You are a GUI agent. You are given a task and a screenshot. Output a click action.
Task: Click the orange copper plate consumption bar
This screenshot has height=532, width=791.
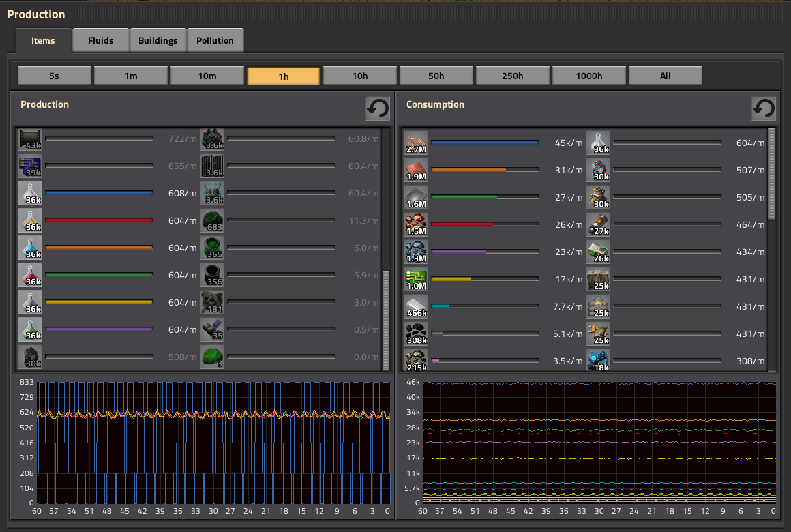pyautogui.click(x=486, y=170)
